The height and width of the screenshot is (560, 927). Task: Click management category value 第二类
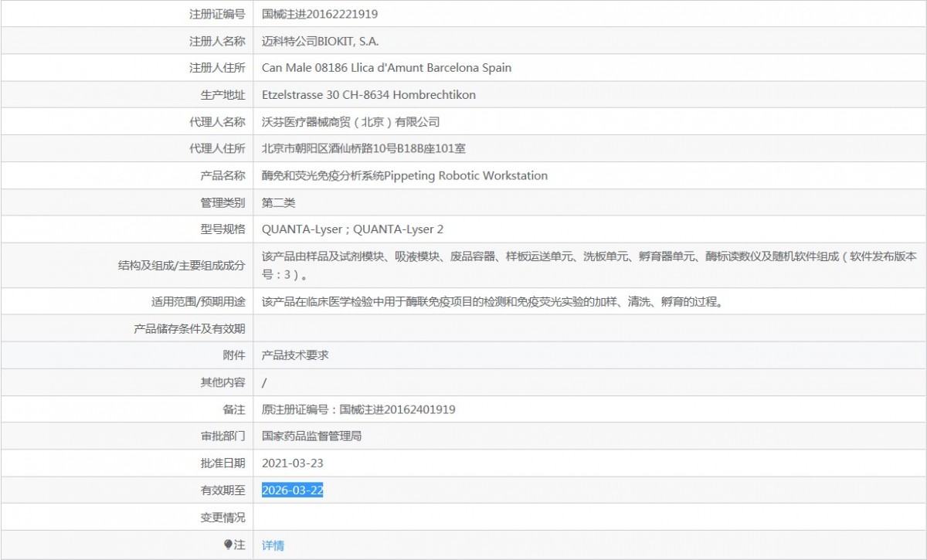tap(279, 202)
